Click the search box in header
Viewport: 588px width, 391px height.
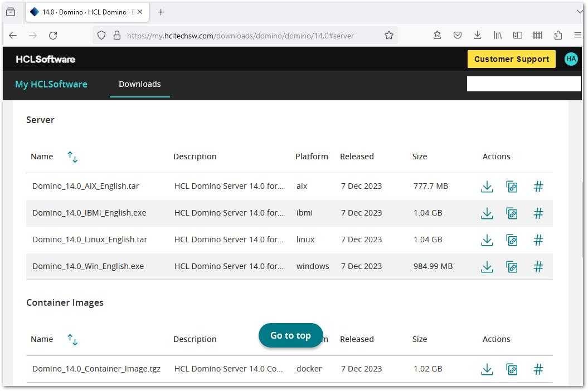click(x=523, y=84)
